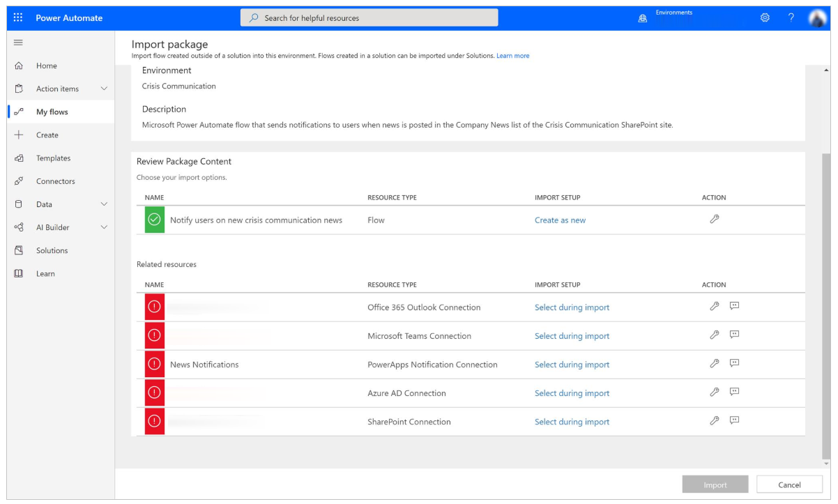Open Solutions in navigation
Screen dimensions: 838x504
tap(52, 250)
